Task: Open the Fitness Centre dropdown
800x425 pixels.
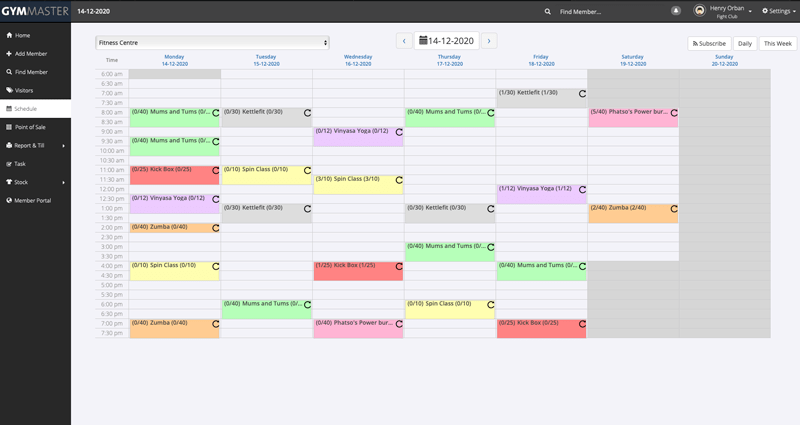Action: pos(212,43)
